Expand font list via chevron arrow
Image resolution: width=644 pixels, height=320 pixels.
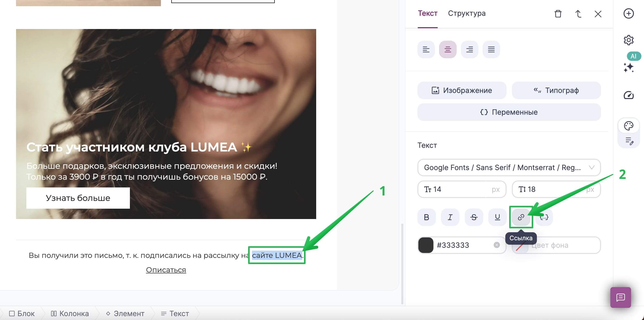tap(591, 168)
